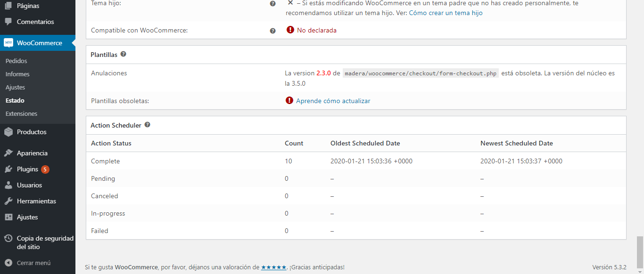Click the help icon next to Action Scheduler
The image size is (644, 274).
147,125
